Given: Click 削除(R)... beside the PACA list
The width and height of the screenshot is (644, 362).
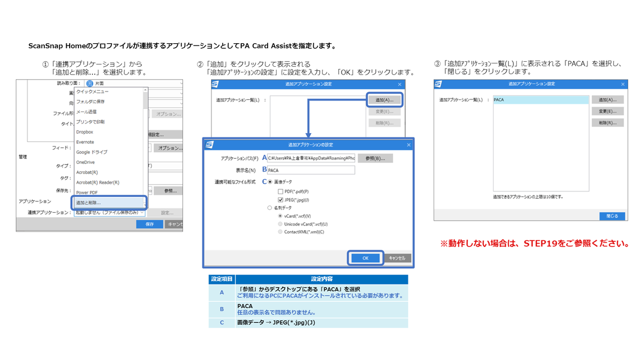Looking at the screenshot, I should (608, 123).
